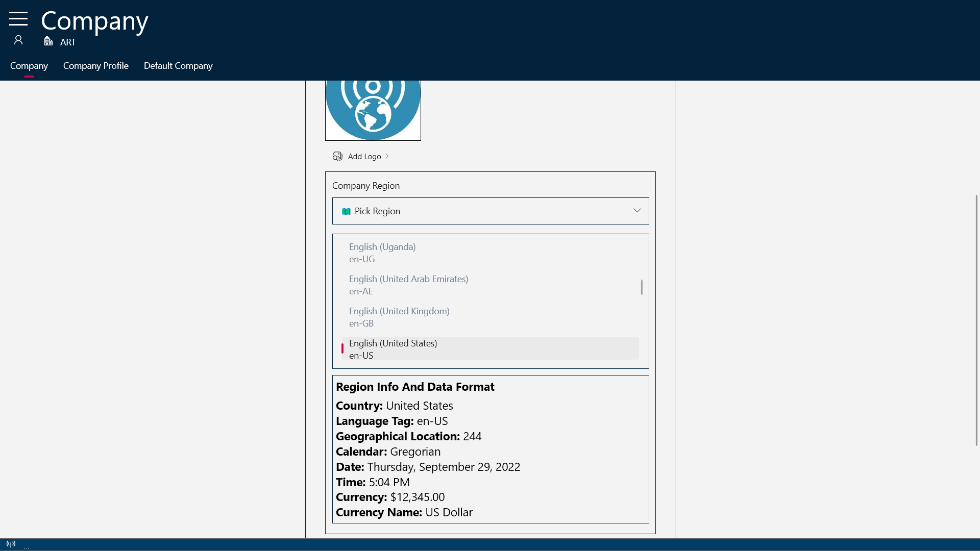Viewport: 980px width, 551px height.
Task: Open the hamburger navigation menu
Action: (x=18, y=19)
